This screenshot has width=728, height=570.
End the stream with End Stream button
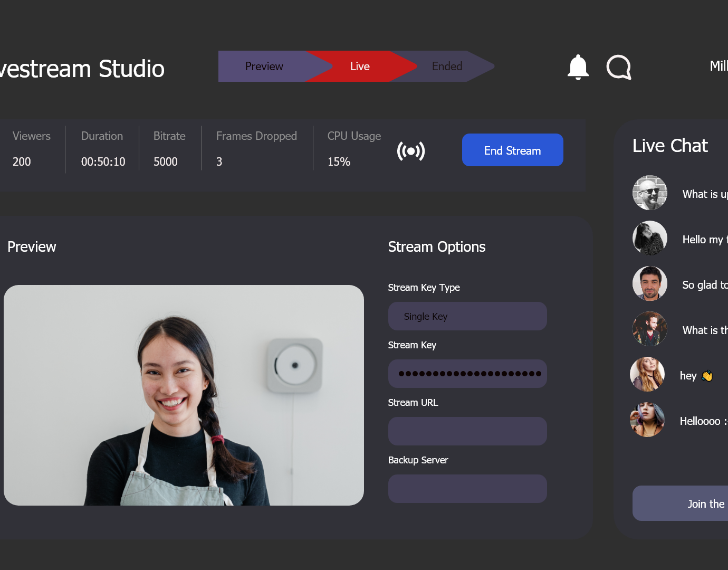[x=512, y=150]
